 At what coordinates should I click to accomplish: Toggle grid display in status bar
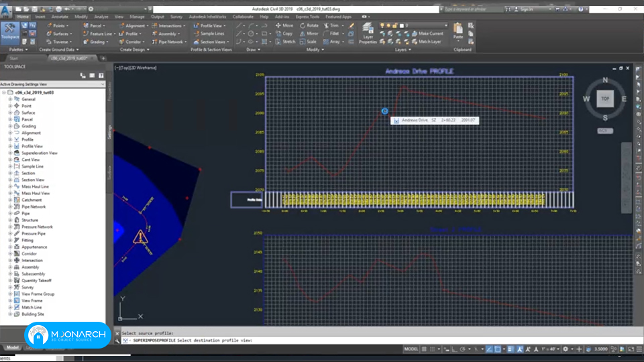424,349
